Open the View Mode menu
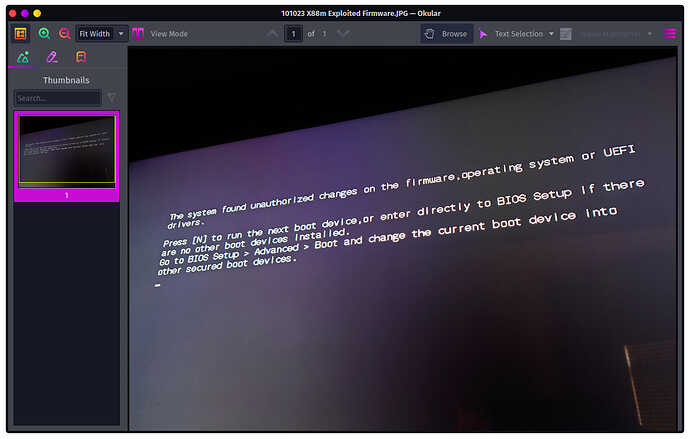Image resolution: width=690 pixels, height=439 pixels. 160,33
